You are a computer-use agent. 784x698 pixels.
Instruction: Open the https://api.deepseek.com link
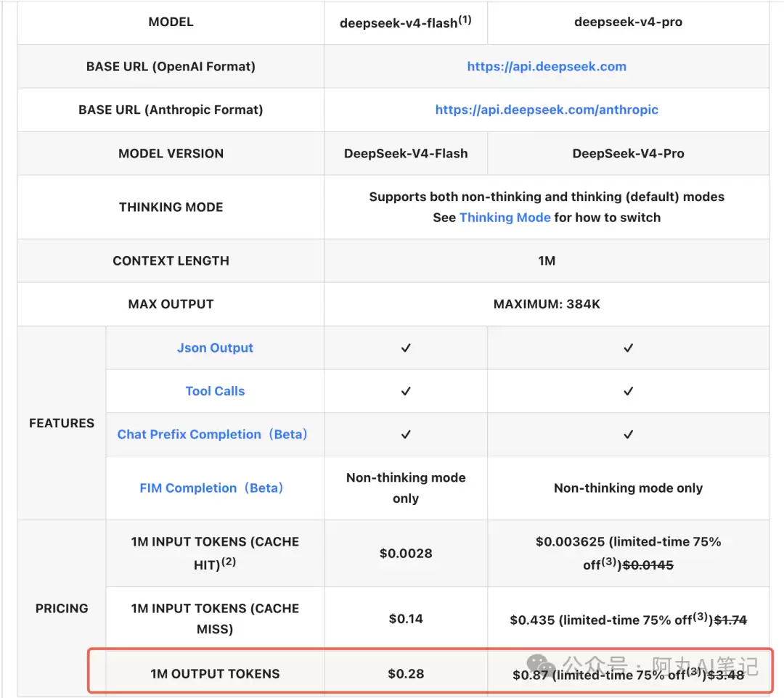[x=547, y=67]
